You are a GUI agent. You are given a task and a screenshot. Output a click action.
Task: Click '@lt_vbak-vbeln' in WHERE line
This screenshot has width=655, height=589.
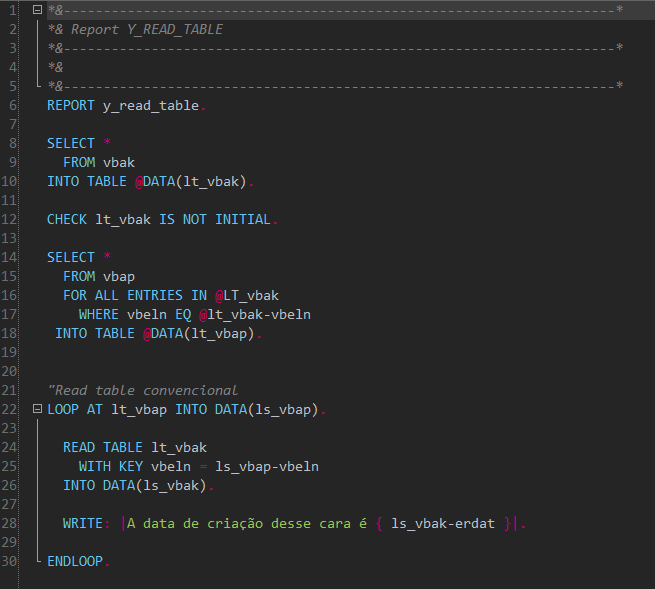click(x=255, y=315)
